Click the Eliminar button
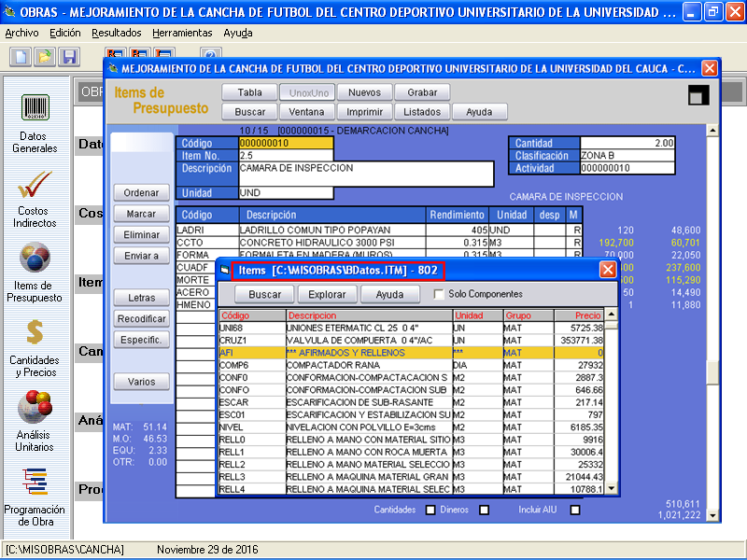This screenshot has height=560, width=747. pos(142,235)
